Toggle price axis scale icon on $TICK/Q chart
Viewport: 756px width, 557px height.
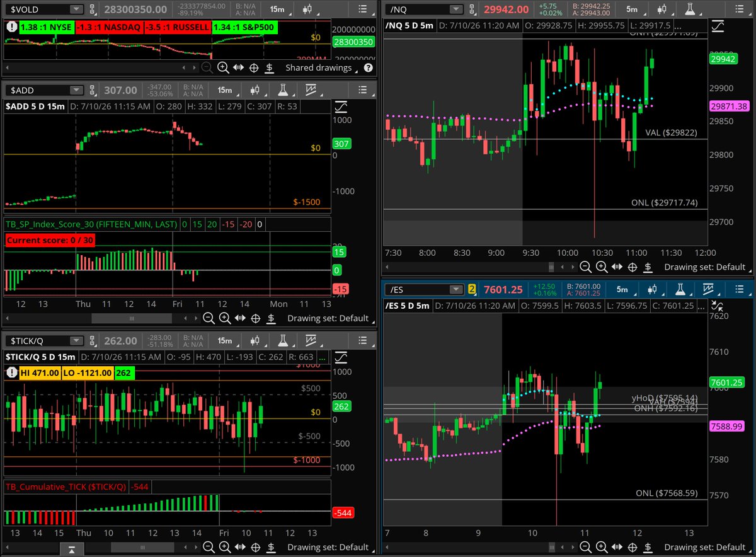tap(341, 357)
